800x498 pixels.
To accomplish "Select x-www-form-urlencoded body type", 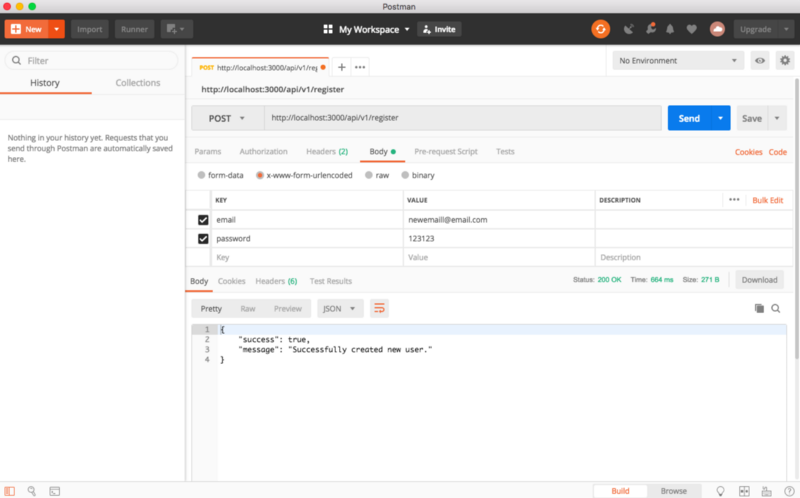I will click(x=260, y=175).
